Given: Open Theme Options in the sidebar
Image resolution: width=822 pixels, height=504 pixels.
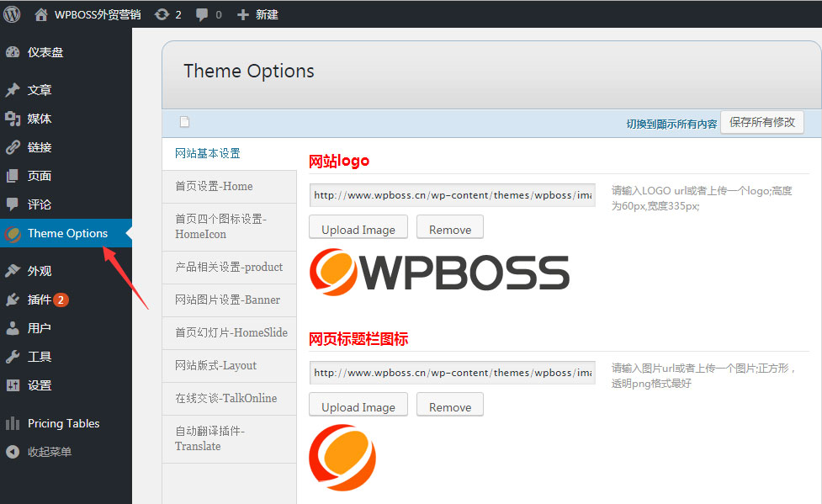Looking at the screenshot, I should (x=66, y=233).
